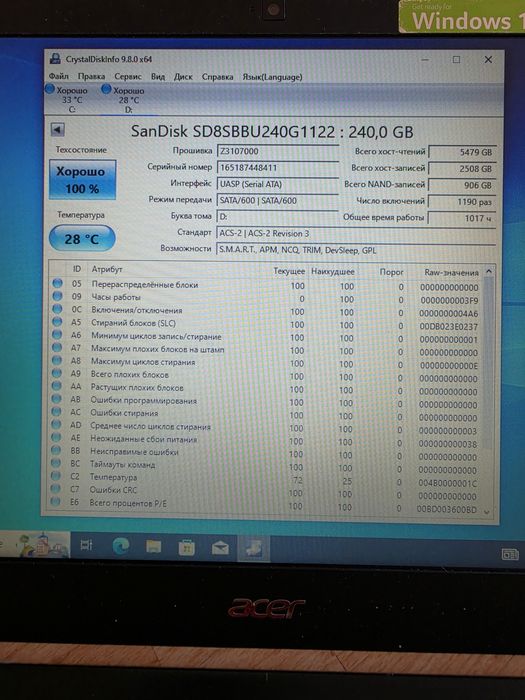Click raw value 004B0000001C

tap(448, 483)
